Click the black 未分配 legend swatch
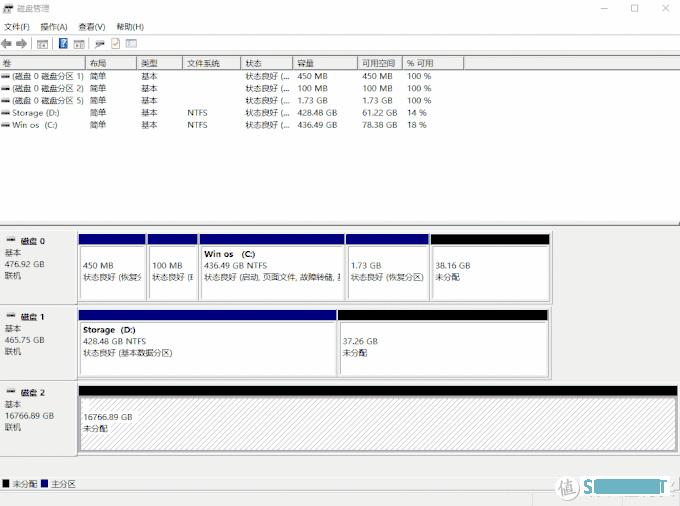Screen dimensions: 680x506 6,483
